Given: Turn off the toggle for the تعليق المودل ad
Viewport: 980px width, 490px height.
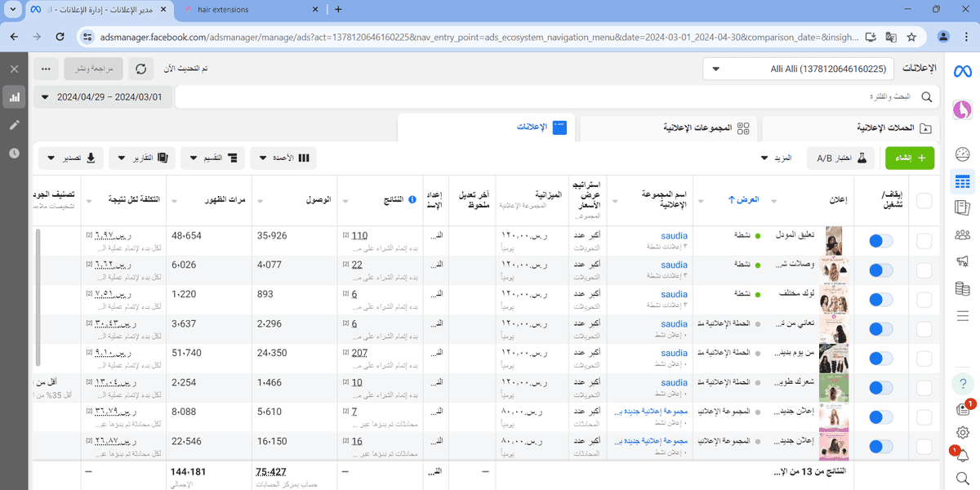Looking at the screenshot, I should [x=880, y=239].
